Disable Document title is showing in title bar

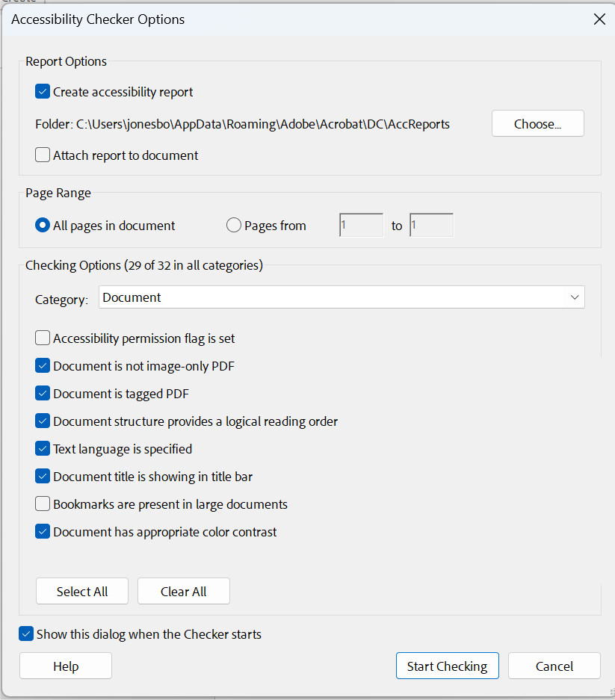point(43,476)
